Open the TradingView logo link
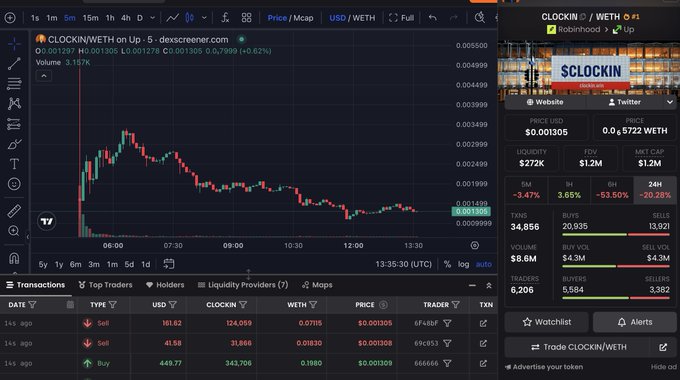The width and height of the screenshot is (680, 380). click(x=46, y=222)
